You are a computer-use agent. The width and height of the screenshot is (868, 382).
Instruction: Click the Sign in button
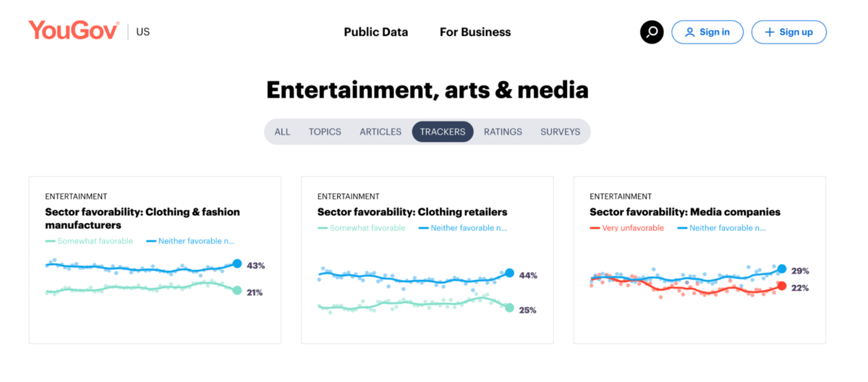707,32
